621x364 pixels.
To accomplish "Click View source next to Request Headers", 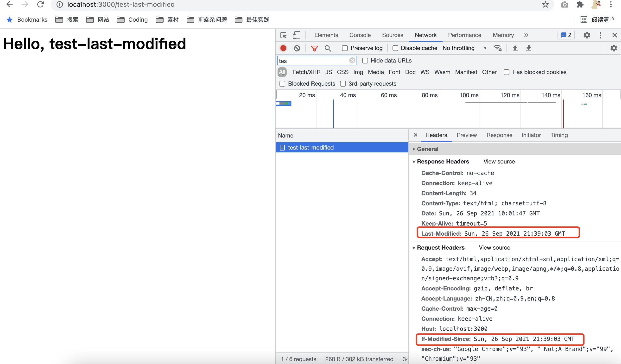I will (x=494, y=247).
